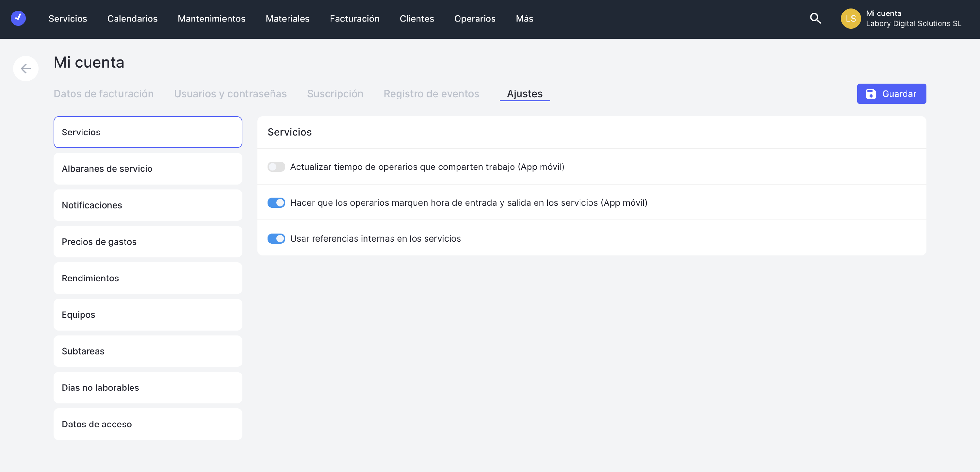This screenshot has height=472, width=980.
Task: Open the Facturación menu
Action: 354,19
